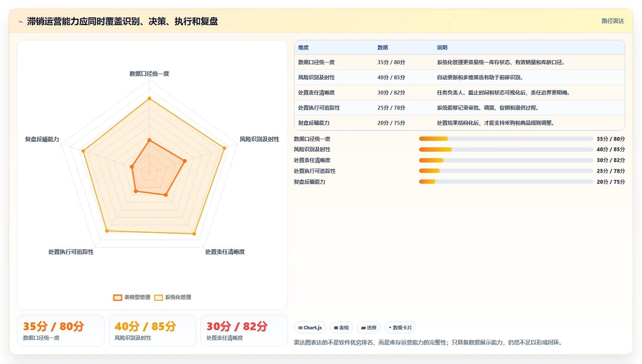Viewport: 642px width, 364px height.
Task: Click the radar axis label 风险识别及时性
Action: pos(259,139)
